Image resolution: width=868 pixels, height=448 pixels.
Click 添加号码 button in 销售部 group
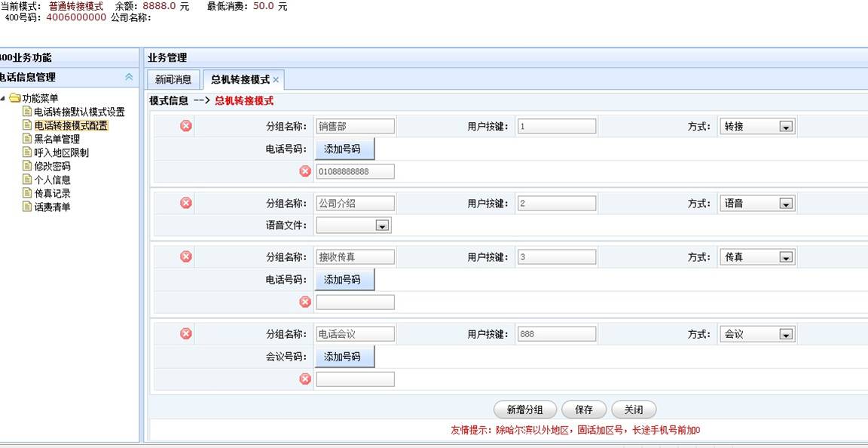tap(344, 149)
